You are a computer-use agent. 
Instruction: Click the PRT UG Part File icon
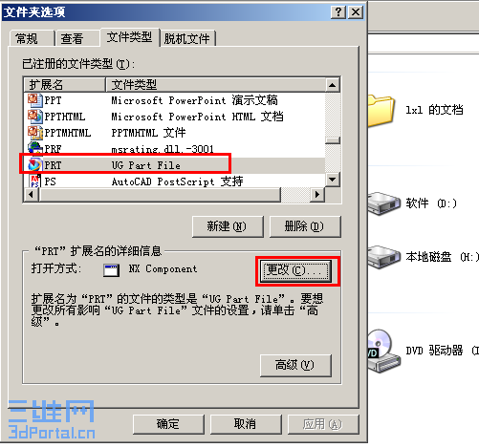point(34,165)
